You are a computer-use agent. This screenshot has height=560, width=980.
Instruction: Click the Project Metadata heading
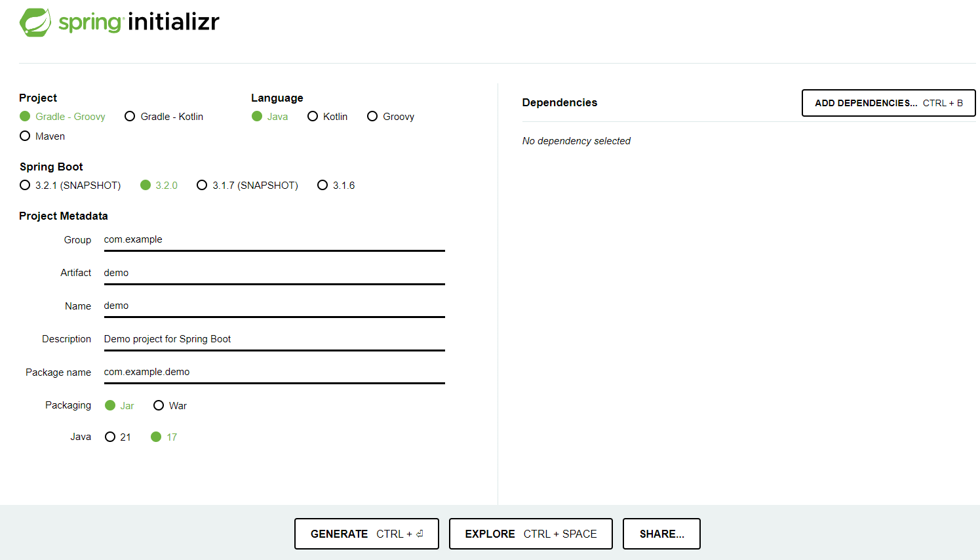[64, 216]
